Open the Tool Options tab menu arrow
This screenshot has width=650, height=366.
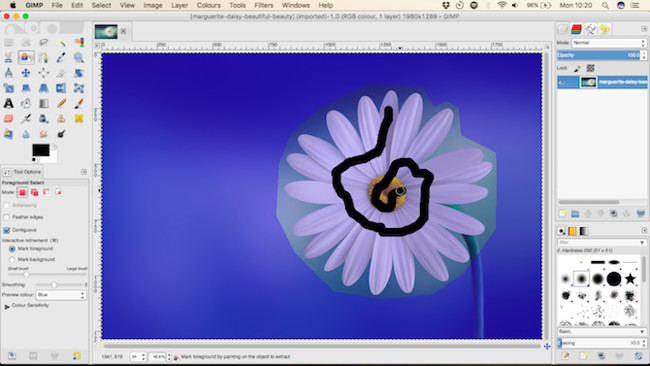[84, 172]
